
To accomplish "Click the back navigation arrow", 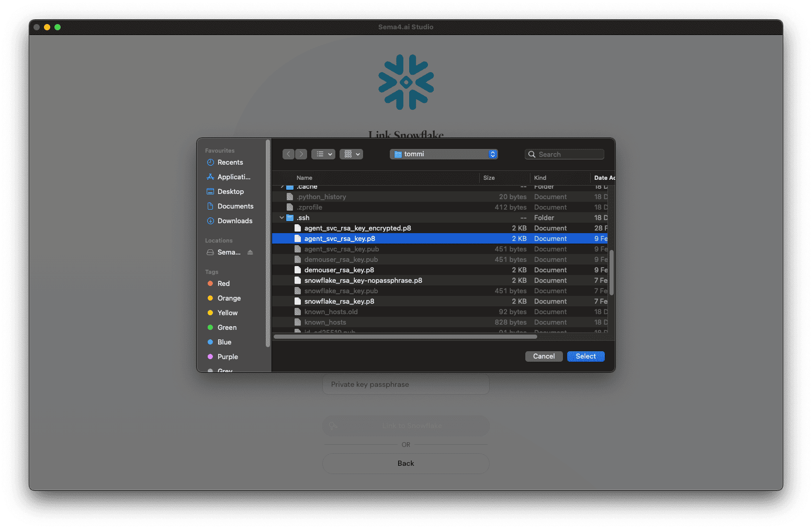I will coord(288,154).
